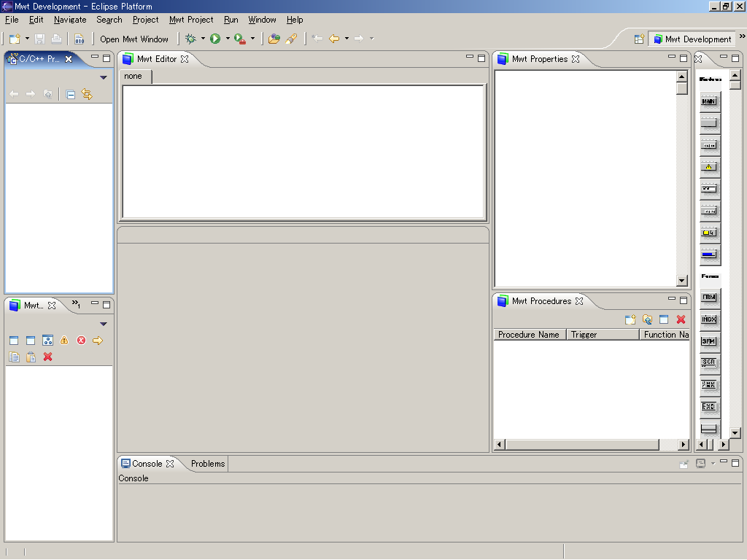
Task: Open the C/C++ Projects view menu triangle
Action: 104,77
